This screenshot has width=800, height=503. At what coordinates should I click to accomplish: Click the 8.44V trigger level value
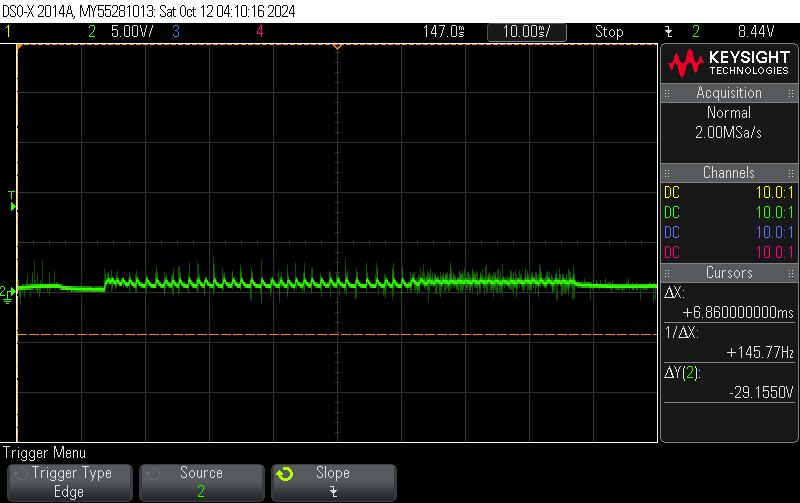[x=756, y=32]
